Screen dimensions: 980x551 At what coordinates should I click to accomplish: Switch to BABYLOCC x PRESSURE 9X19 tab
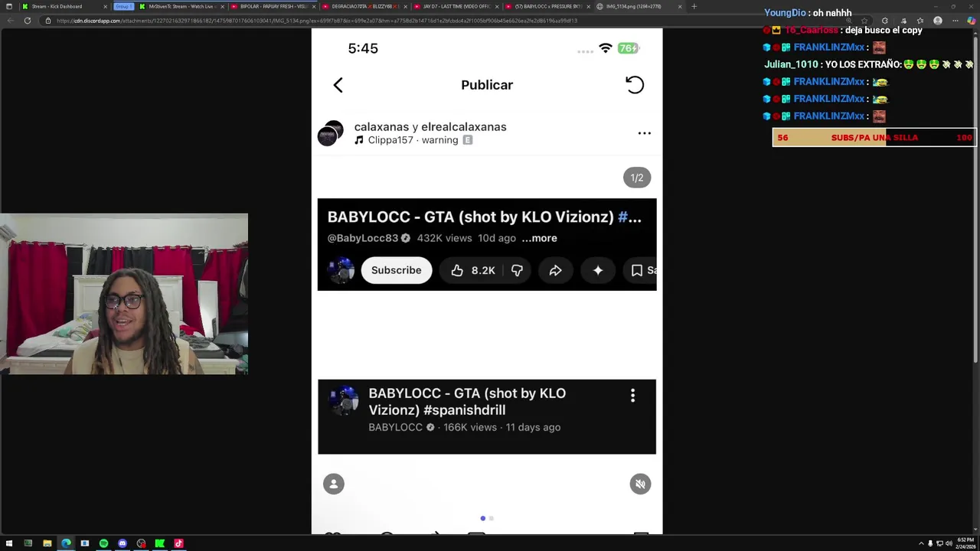click(x=546, y=6)
